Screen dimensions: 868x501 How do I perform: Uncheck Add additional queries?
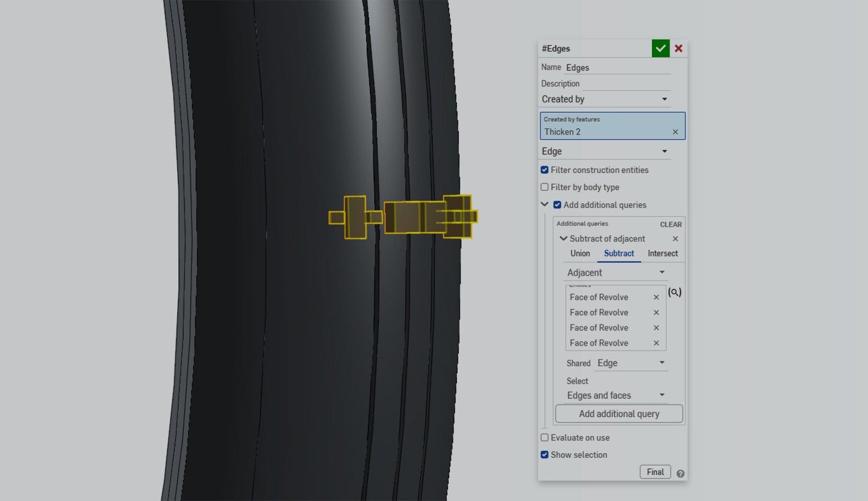pos(557,205)
